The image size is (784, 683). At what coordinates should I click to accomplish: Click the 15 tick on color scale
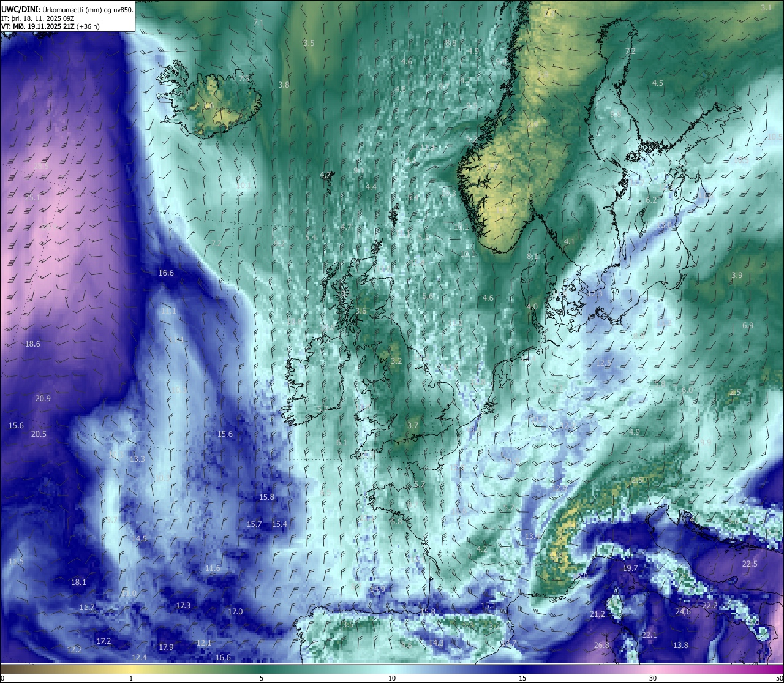click(522, 678)
